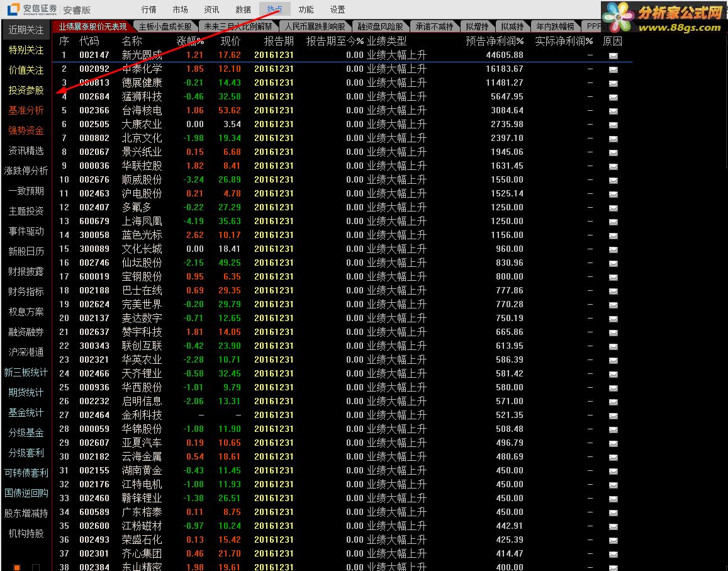The image size is (728, 571).
Task: Open 机构持股 in sidebar
Action: [x=26, y=533]
